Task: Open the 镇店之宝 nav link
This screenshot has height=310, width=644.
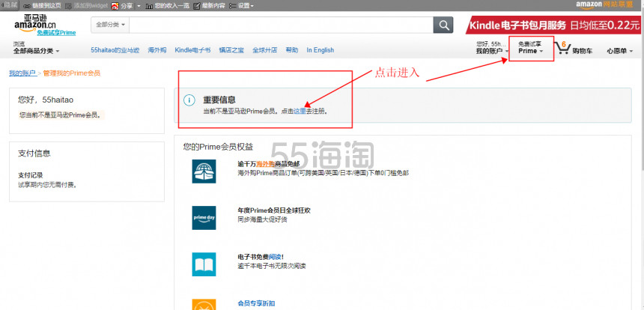Action: 231,50
